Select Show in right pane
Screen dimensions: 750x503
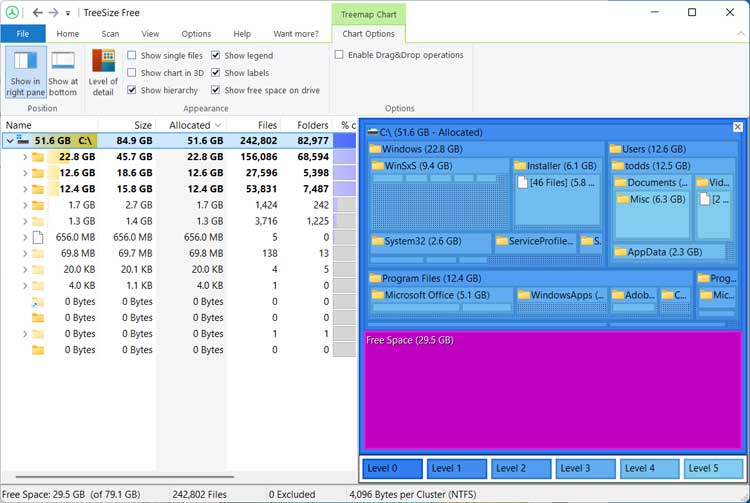point(25,72)
